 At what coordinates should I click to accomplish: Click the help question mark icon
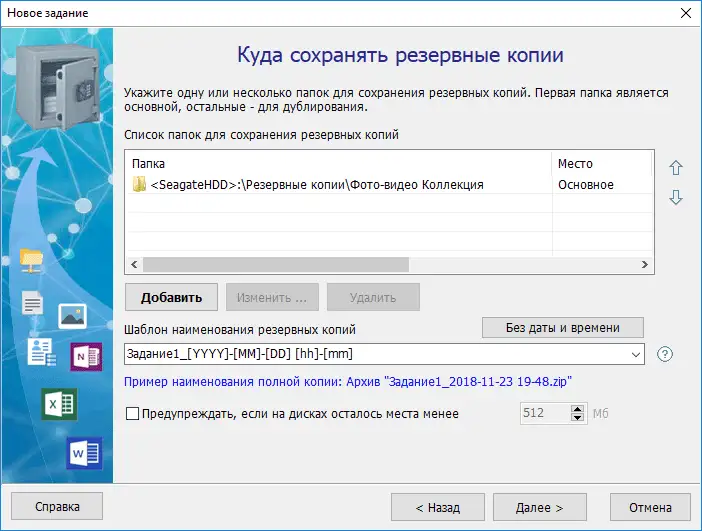pyautogui.click(x=665, y=354)
